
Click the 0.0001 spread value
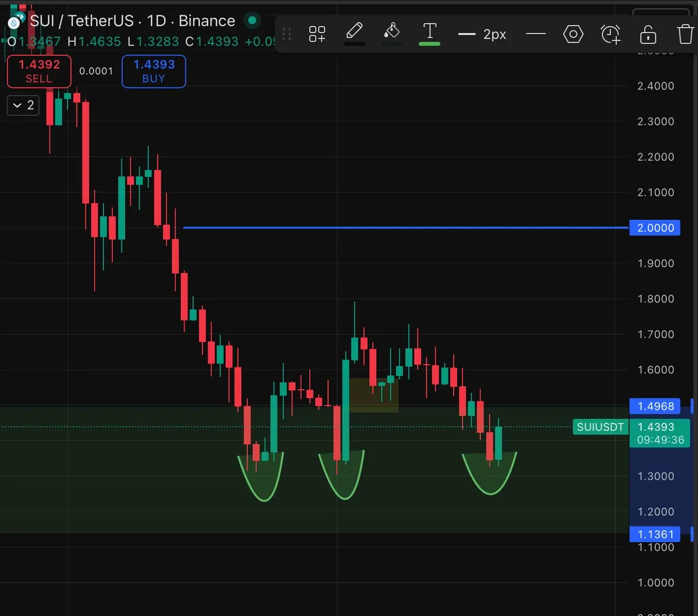click(x=96, y=71)
